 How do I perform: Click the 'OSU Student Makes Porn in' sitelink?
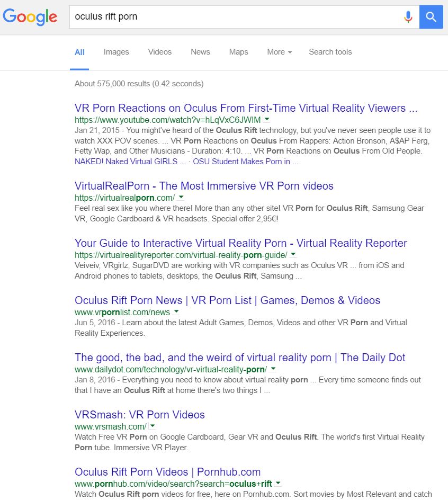click(246, 162)
